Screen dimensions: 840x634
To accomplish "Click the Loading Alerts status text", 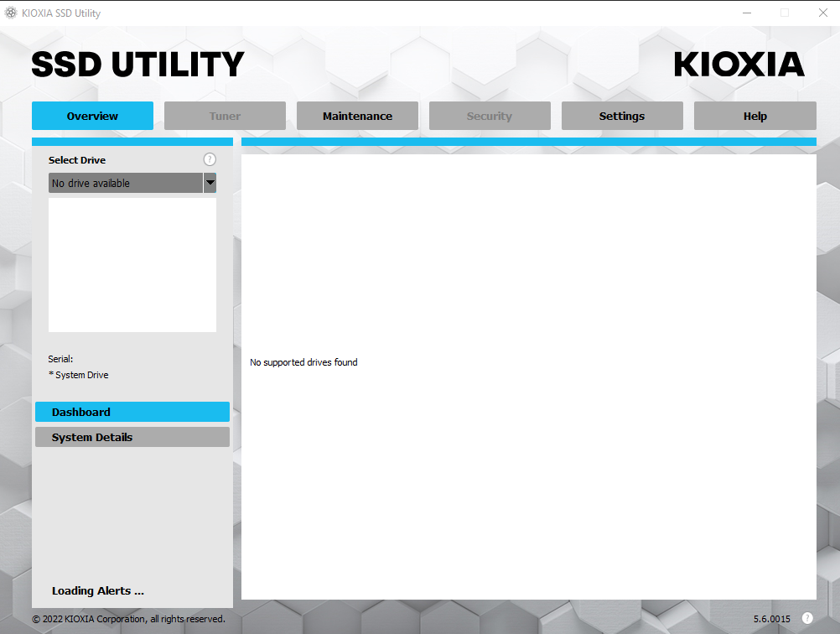I will [98, 590].
